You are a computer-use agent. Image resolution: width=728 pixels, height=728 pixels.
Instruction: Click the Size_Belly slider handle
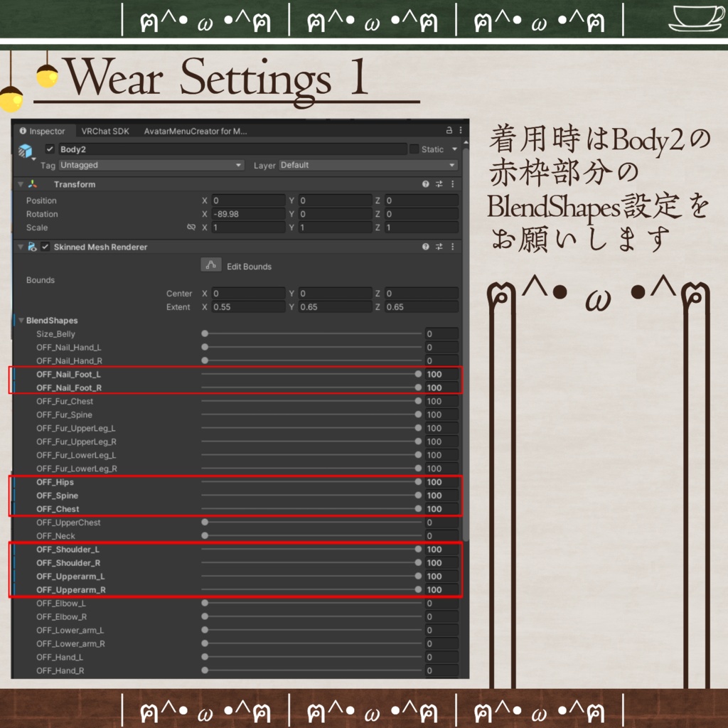(205, 333)
